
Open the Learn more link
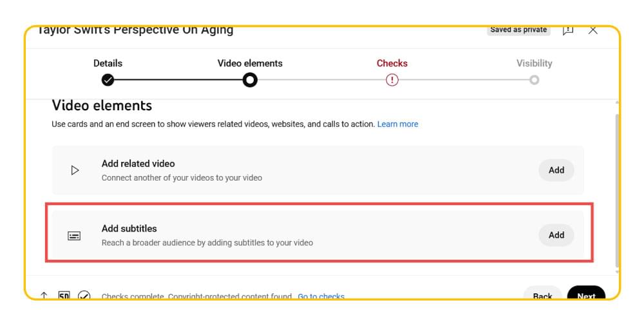(x=397, y=124)
